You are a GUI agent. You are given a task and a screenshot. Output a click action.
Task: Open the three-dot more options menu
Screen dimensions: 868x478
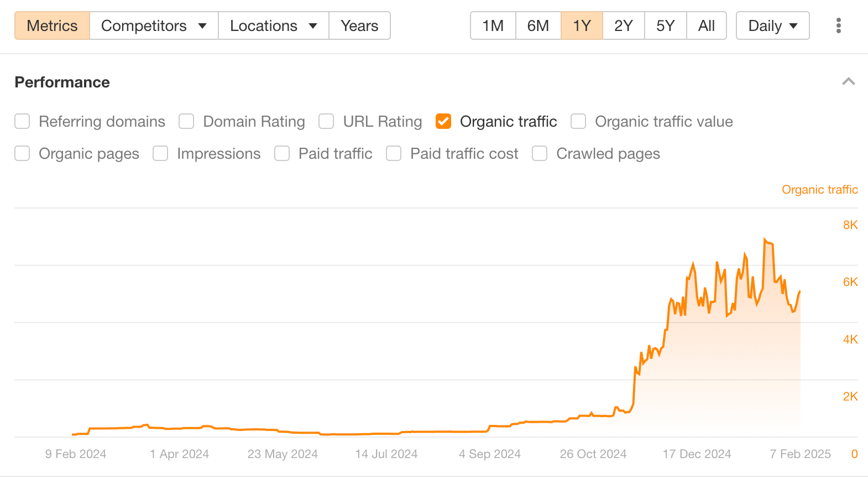[x=838, y=26]
